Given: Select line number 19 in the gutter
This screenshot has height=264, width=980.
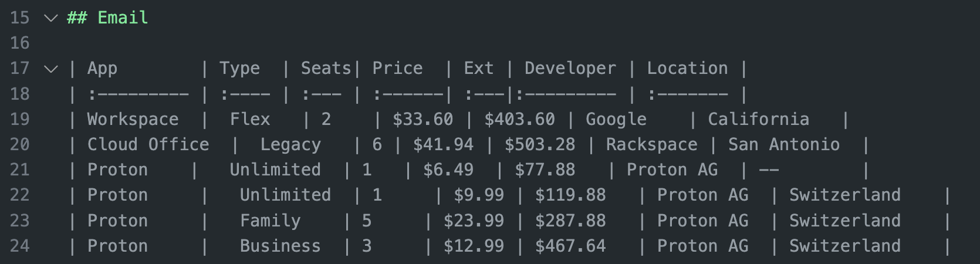Looking at the screenshot, I should pyautogui.click(x=19, y=120).
